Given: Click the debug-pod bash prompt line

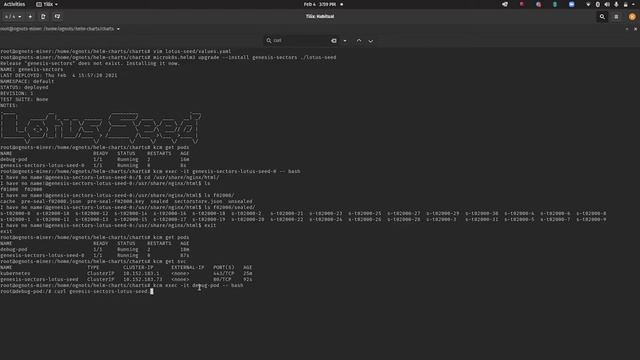Looking at the screenshot, I should coord(77,291).
